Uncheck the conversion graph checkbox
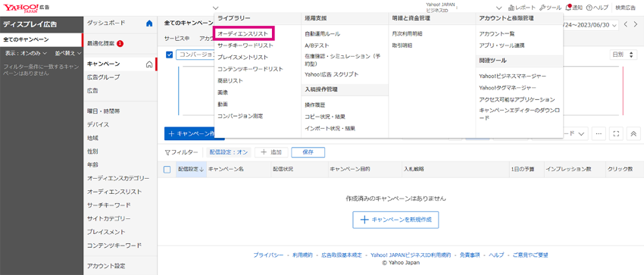 169,55
